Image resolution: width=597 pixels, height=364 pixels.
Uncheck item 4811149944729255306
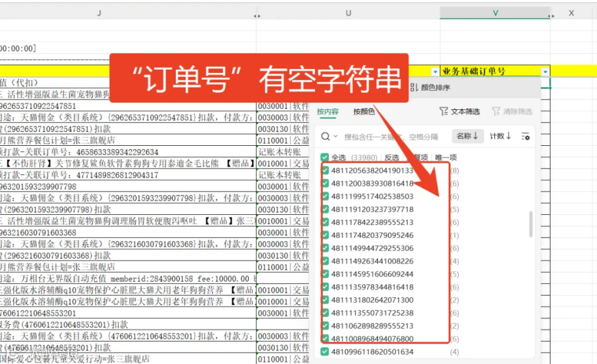(x=325, y=248)
